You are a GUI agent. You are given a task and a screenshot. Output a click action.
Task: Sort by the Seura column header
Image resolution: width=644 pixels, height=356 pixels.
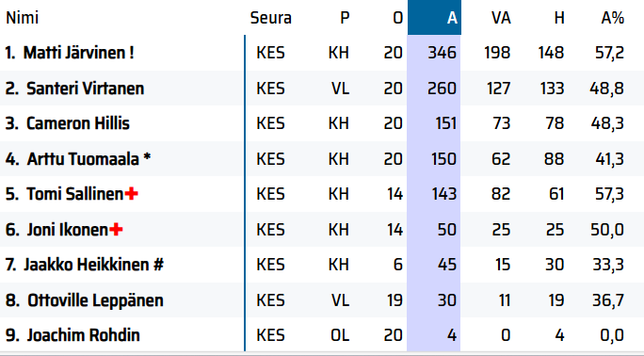coord(270,18)
